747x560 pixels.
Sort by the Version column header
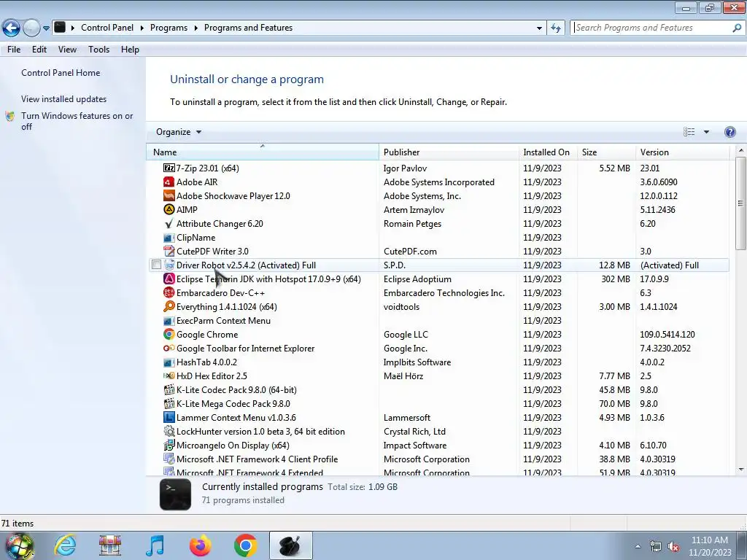tap(682, 152)
